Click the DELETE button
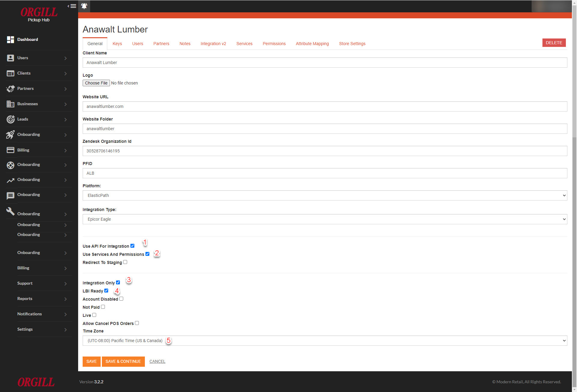Screen dimensions: 577x392 click(x=554, y=43)
